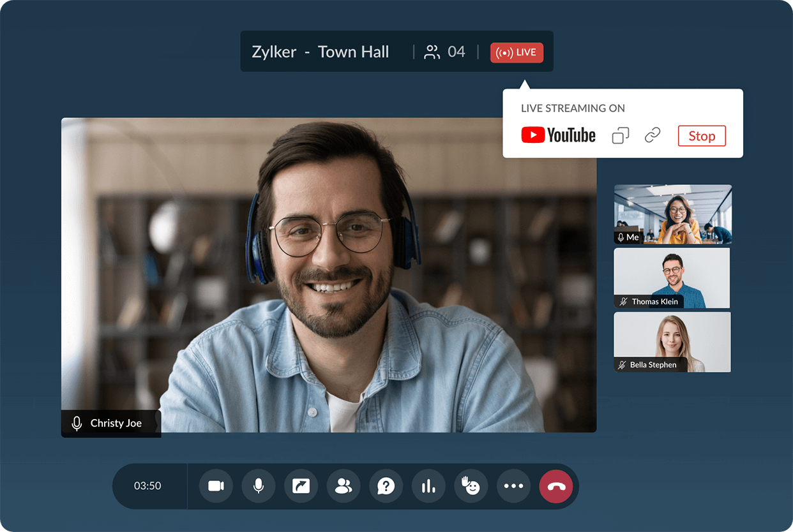The width and height of the screenshot is (793, 532).
Task: Start screen sharing from the toolbar
Action: click(301, 486)
